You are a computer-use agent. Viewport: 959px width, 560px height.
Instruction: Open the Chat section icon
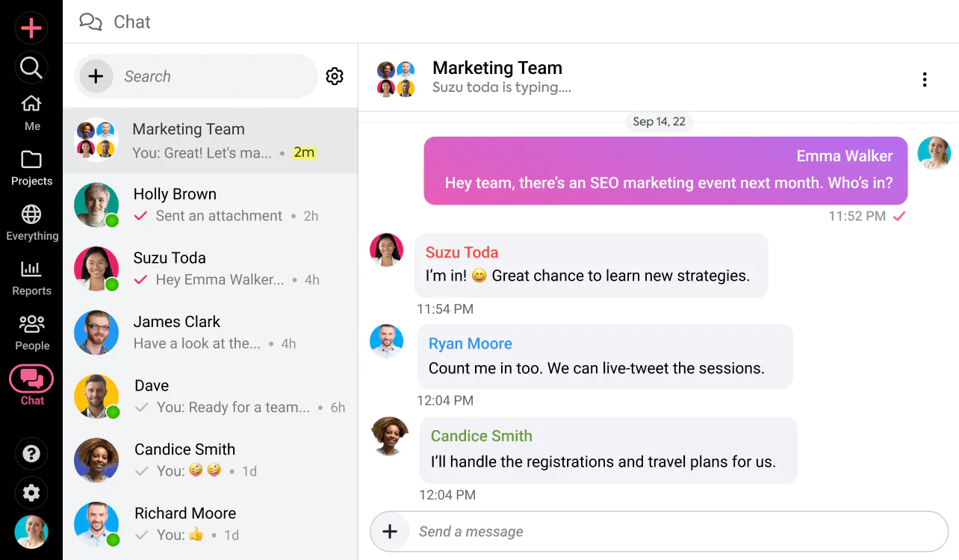(31, 381)
